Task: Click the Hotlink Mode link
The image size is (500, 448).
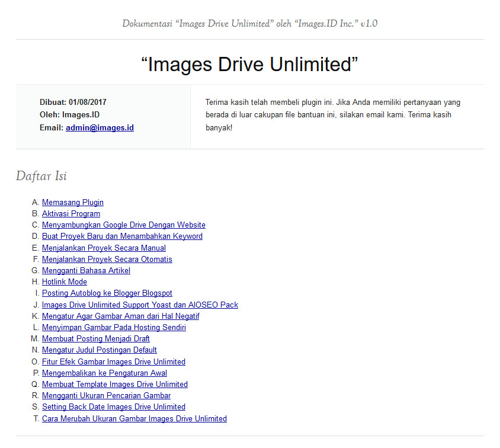Action: 65,282
